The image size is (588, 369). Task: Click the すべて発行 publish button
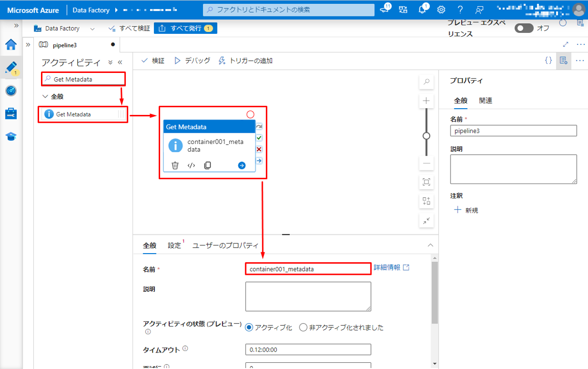(x=186, y=28)
